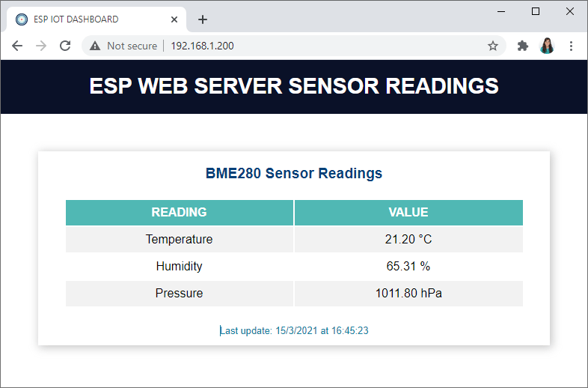The image size is (588, 388).
Task: Close the ESP IOT DASHBOARD tab
Action: [x=174, y=19]
